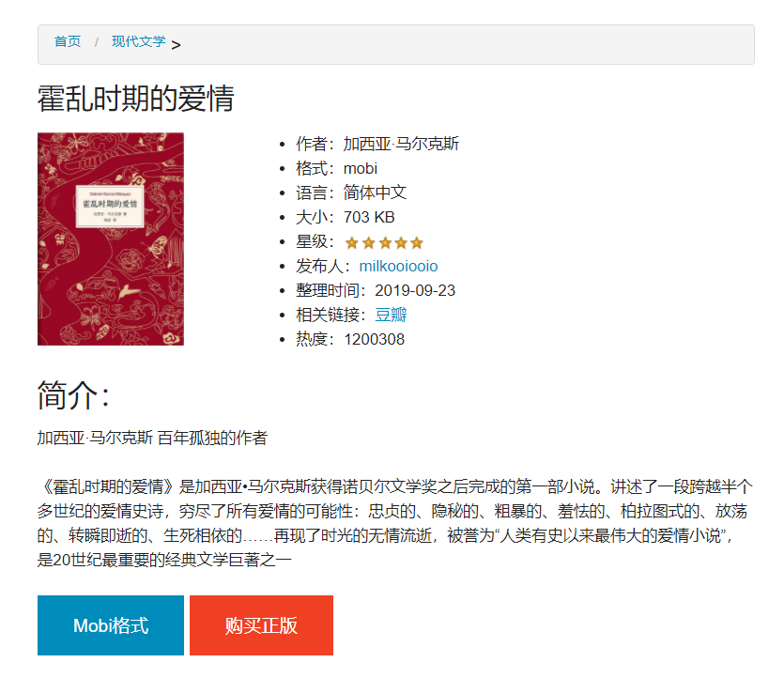Screen dimensions: 784x678
Task: Click the fourth rating star
Action: tap(401, 243)
